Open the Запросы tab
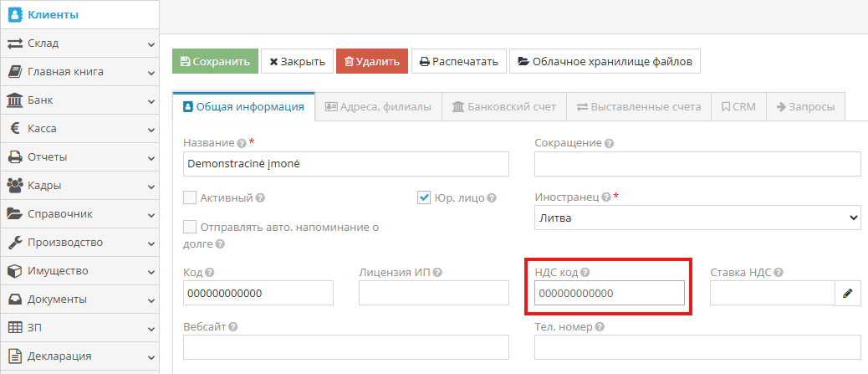The height and width of the screenshot is (374, 868). (805, 107)
